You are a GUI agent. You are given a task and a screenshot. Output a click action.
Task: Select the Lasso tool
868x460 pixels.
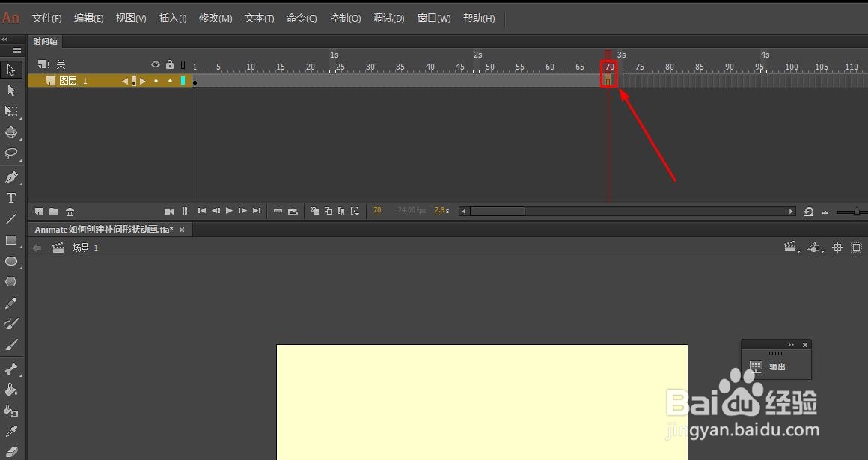tap(11, 153)
